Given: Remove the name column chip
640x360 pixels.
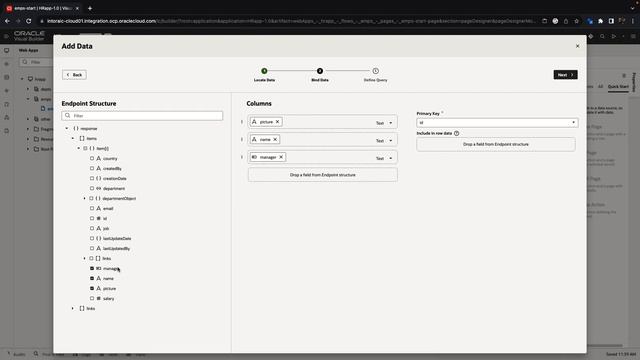Looking at the screenshot, I should pos(275,140).
